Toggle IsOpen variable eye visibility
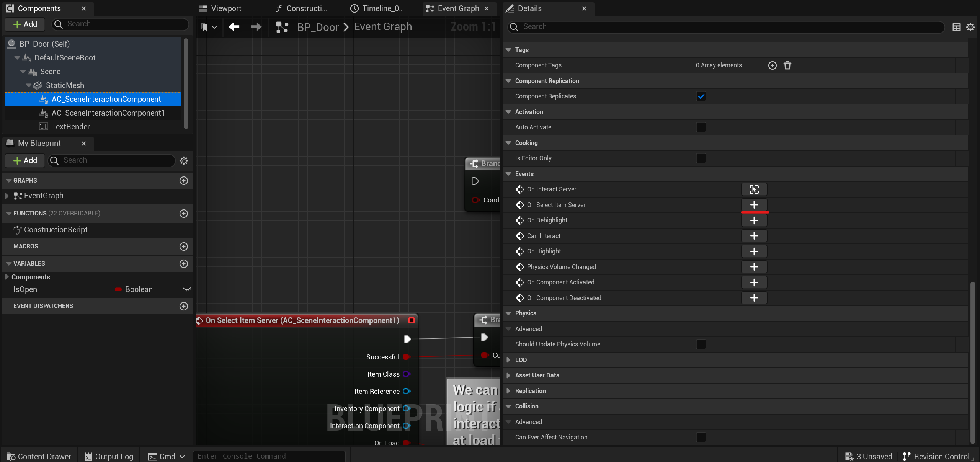This screenshot has height=462, width=980. 186,289
